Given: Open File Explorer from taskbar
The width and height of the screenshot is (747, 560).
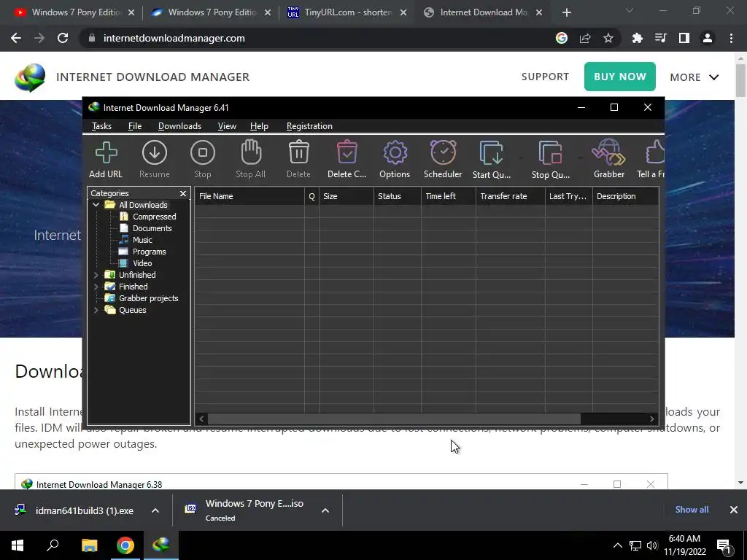Looking at the screenshot, I should (x=89, y=545).
